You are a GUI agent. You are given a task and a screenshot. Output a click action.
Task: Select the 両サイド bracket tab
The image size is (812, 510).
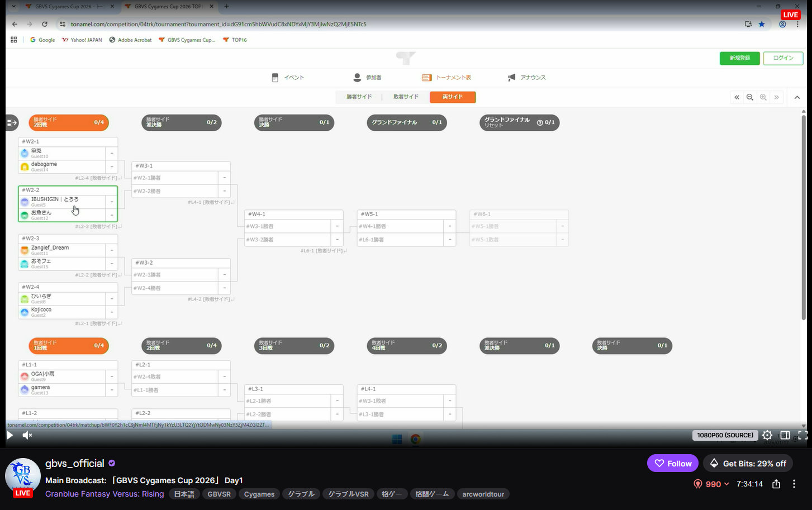click(453, 97)
